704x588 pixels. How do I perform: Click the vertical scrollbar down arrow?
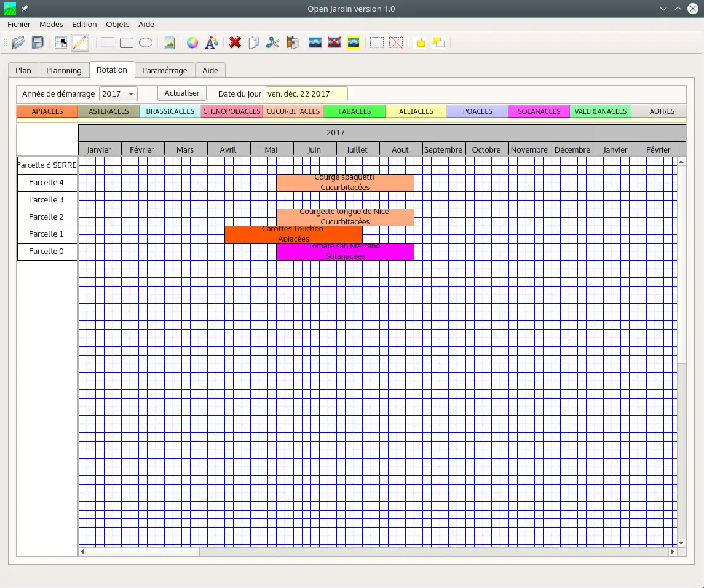point(681,543)
